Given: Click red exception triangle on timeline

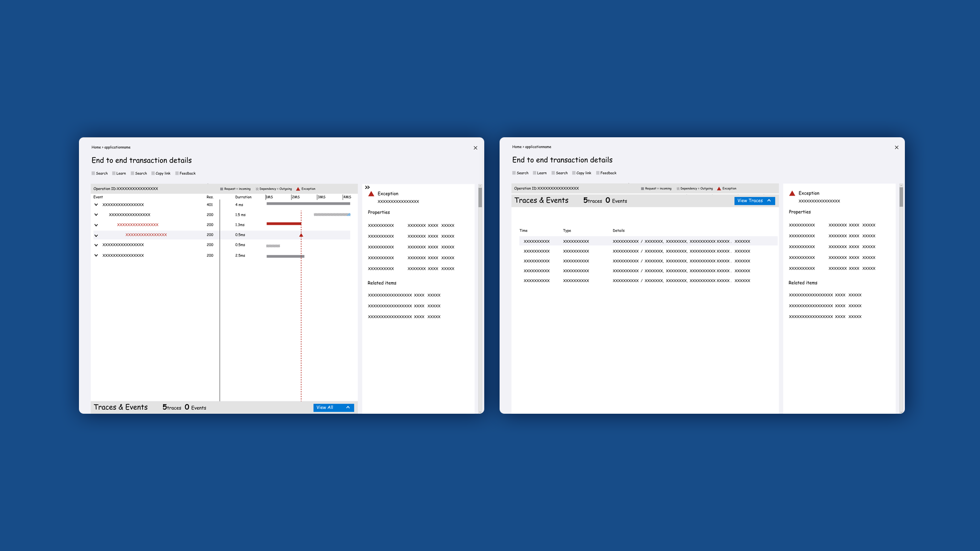Looking at the screenshot, I should [x=301, y=235].
